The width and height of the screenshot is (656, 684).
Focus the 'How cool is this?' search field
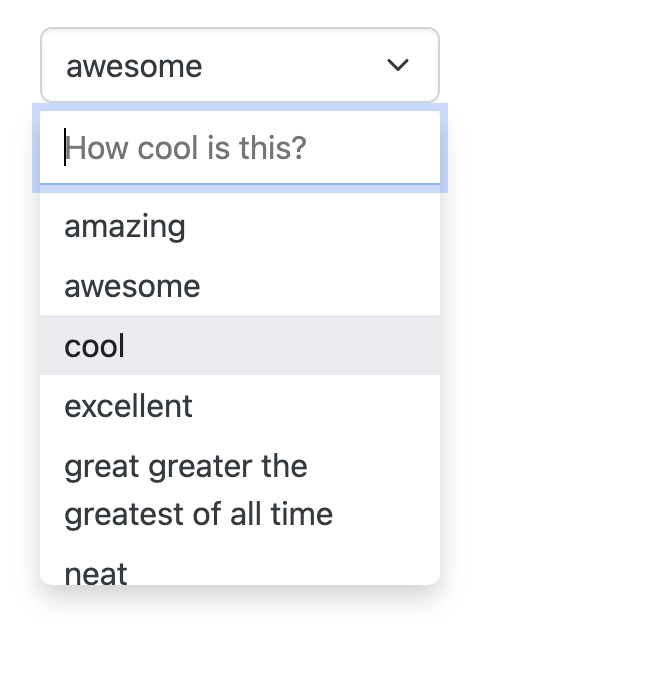pos(239,147)
